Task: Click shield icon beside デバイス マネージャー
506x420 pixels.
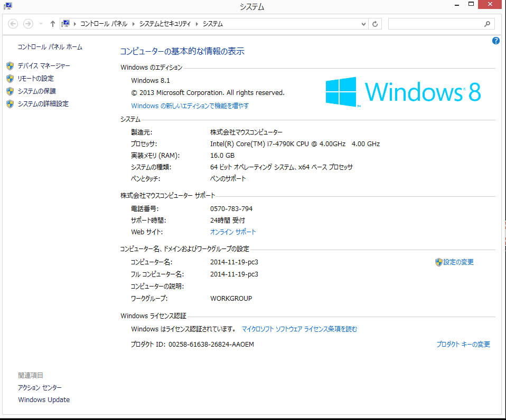Action: 10,66
